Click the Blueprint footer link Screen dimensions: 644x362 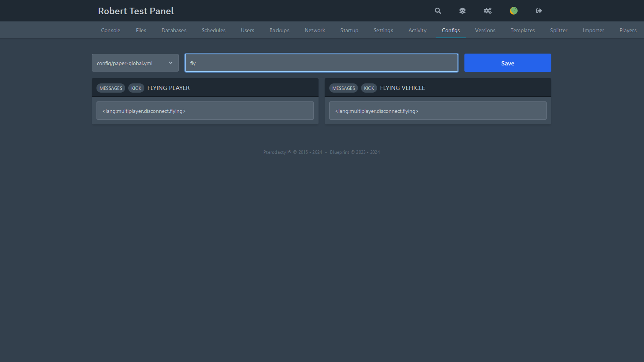pos(339,152)
